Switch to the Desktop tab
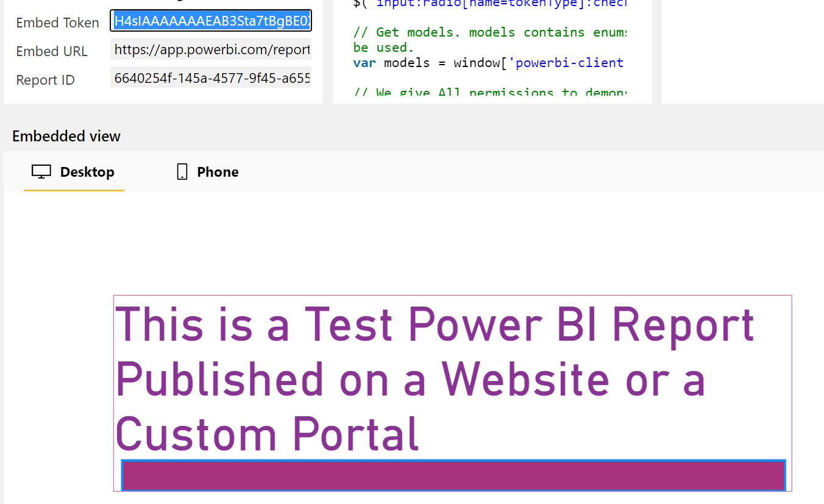 pos(74,172)
